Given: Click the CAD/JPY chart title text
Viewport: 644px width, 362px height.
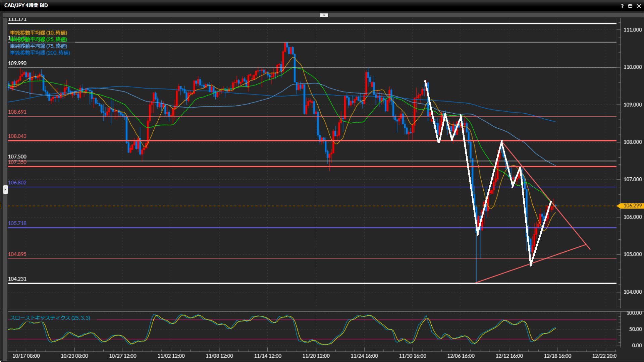Looking at the screenshot, I should [26, 5].
